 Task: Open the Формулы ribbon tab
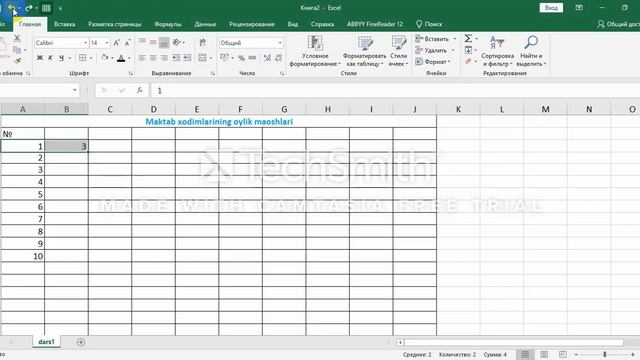(168, 24)
